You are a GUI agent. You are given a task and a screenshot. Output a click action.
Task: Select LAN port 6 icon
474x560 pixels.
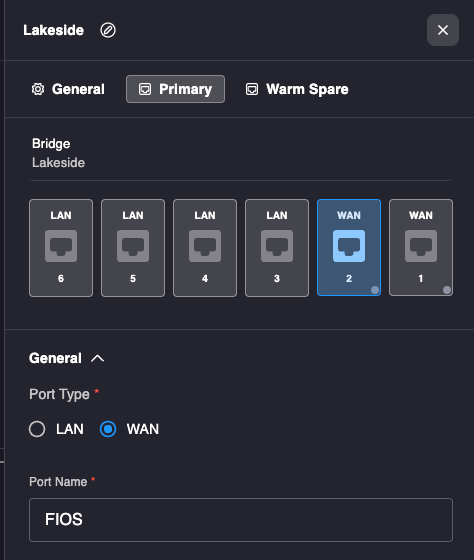61,246
